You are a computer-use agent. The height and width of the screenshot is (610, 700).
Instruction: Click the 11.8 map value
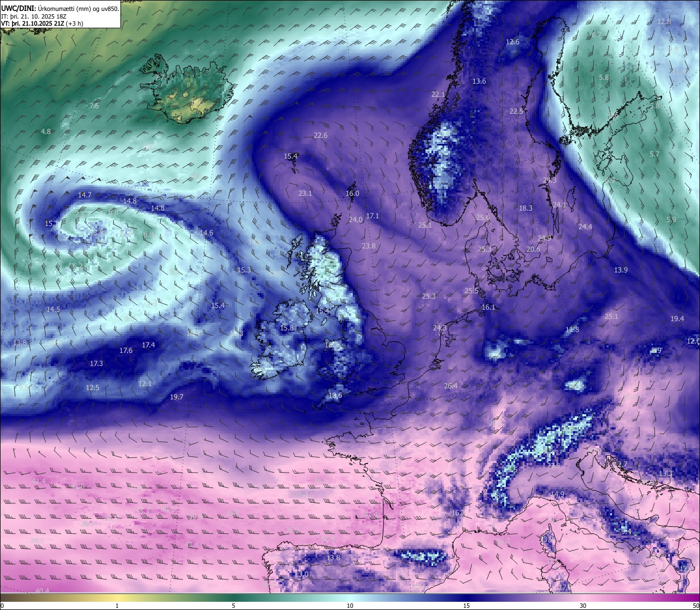[x=572, y=330]
